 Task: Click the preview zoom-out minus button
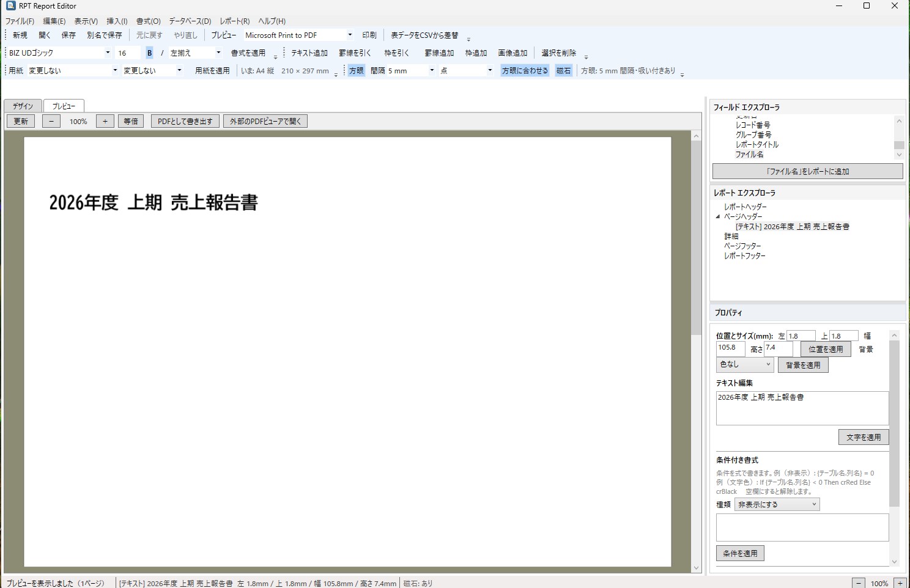pyautogui.click(x=51, y=121)
